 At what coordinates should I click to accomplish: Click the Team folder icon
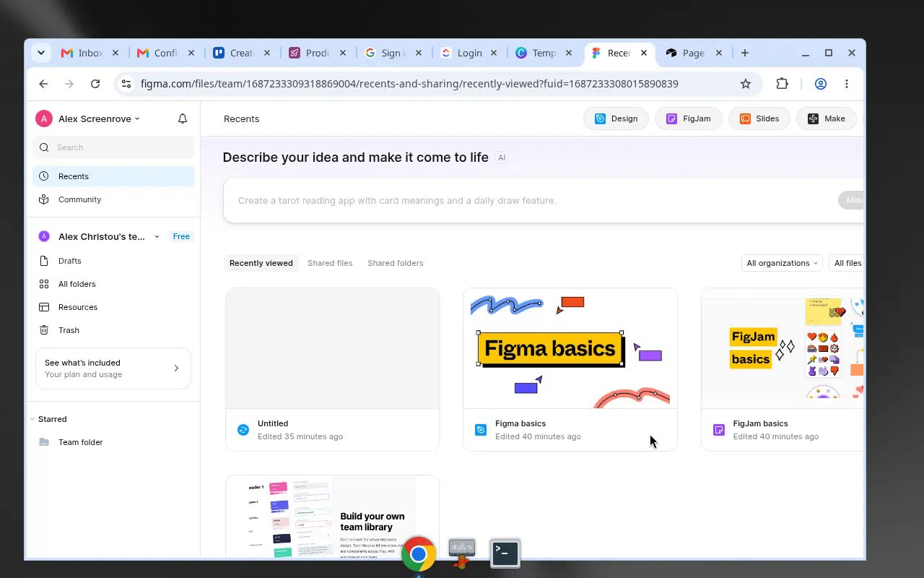44,442
